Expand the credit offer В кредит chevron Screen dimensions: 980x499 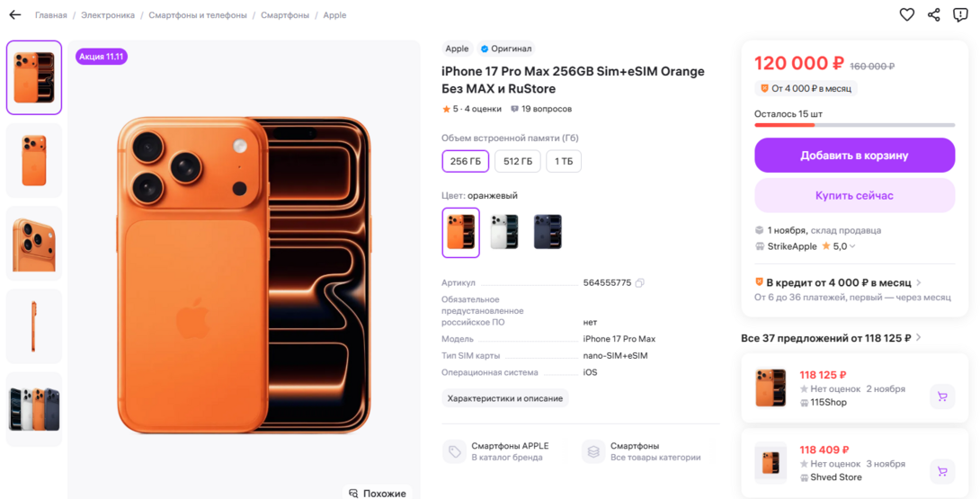[x=919, y=283]
